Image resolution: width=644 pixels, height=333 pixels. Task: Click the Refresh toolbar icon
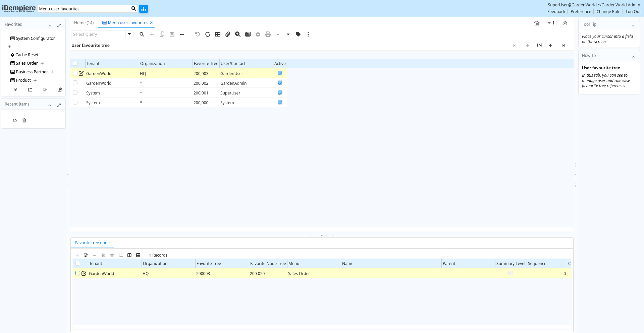[x=208, y=34]
